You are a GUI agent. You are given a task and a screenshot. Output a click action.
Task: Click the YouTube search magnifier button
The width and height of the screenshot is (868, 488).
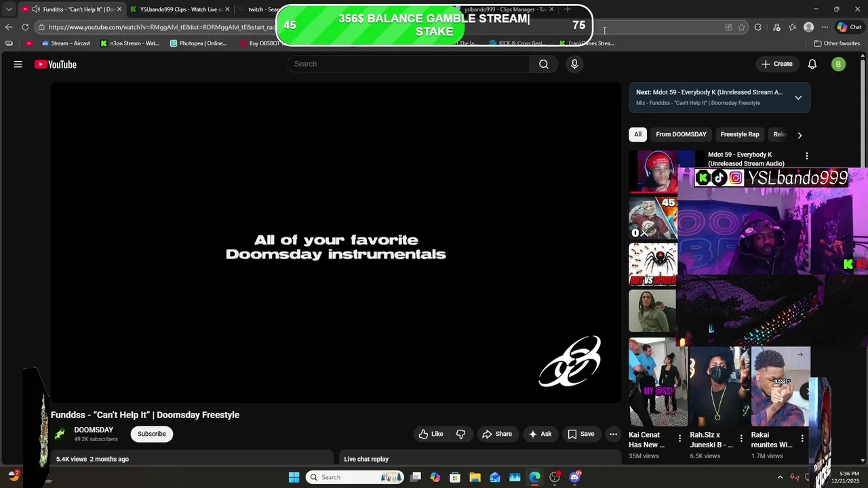544,64
